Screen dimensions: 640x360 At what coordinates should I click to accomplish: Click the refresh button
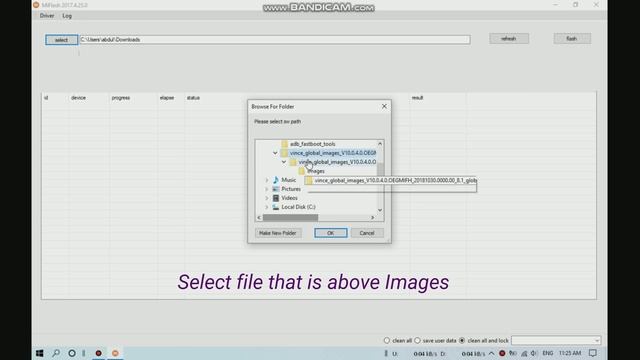509,39
